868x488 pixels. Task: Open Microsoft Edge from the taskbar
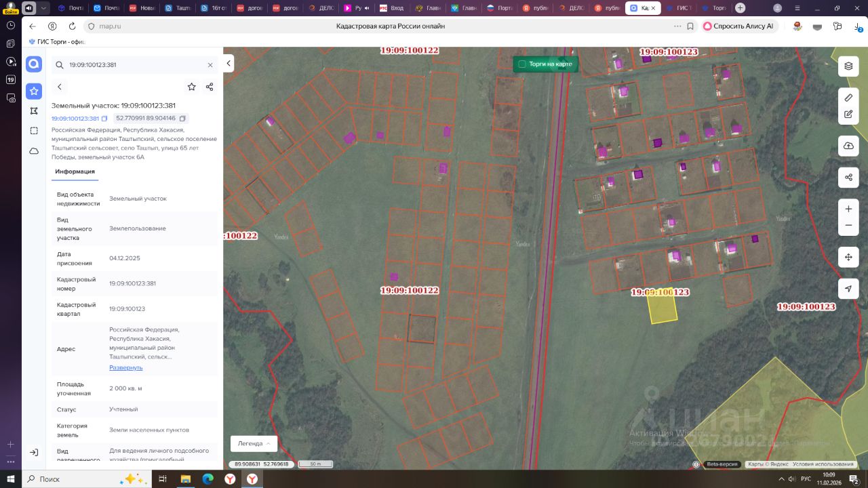point(208,479)
